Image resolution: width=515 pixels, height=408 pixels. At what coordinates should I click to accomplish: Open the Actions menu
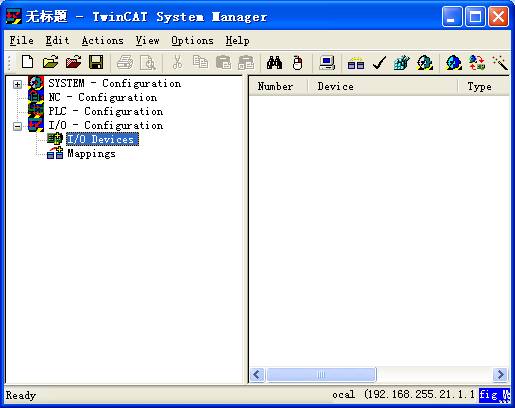click(103, 41)
